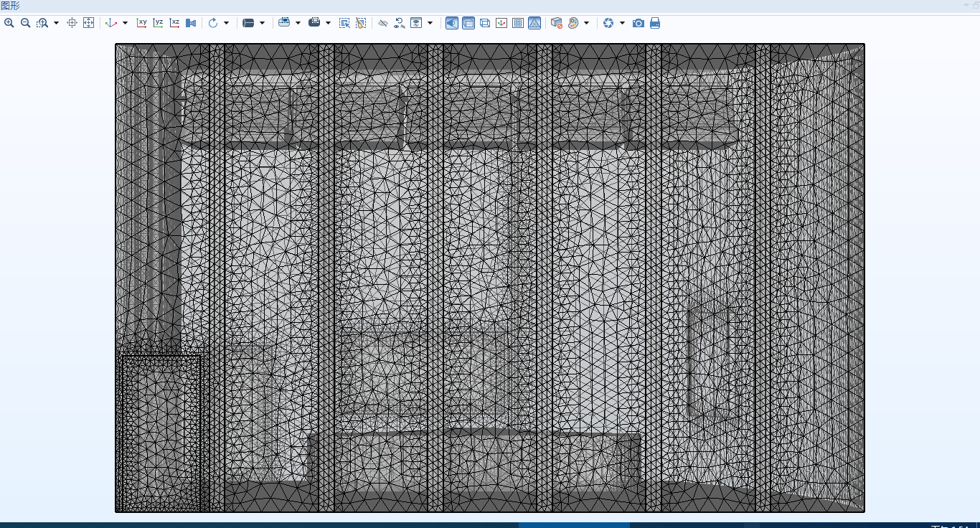Switch to the XZ plane view
This screenshot has height=528, width=980.
point(174,23)
